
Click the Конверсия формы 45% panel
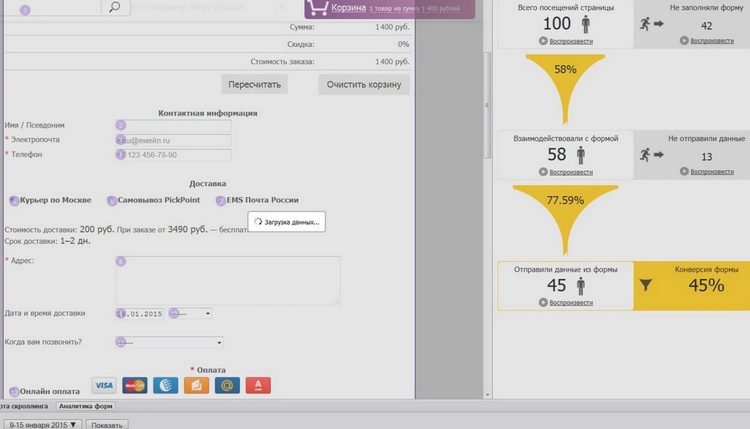point(692,286)
